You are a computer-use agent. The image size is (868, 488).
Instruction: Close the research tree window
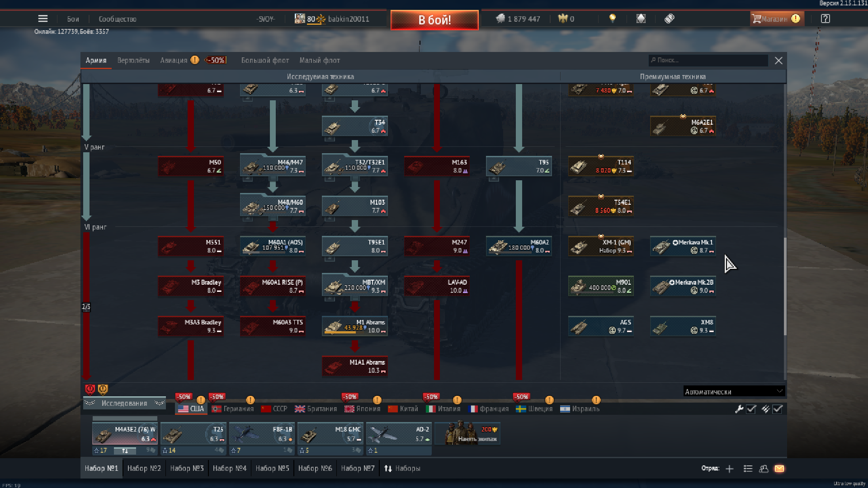point(778,61)
